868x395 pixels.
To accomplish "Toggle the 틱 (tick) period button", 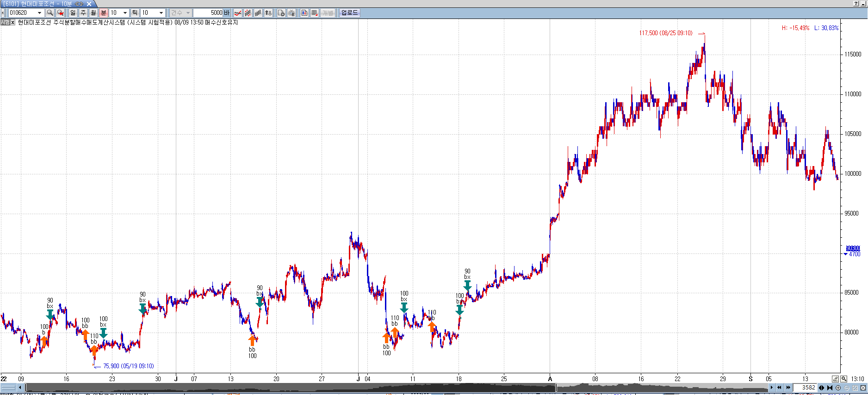I will coord(135,13).
